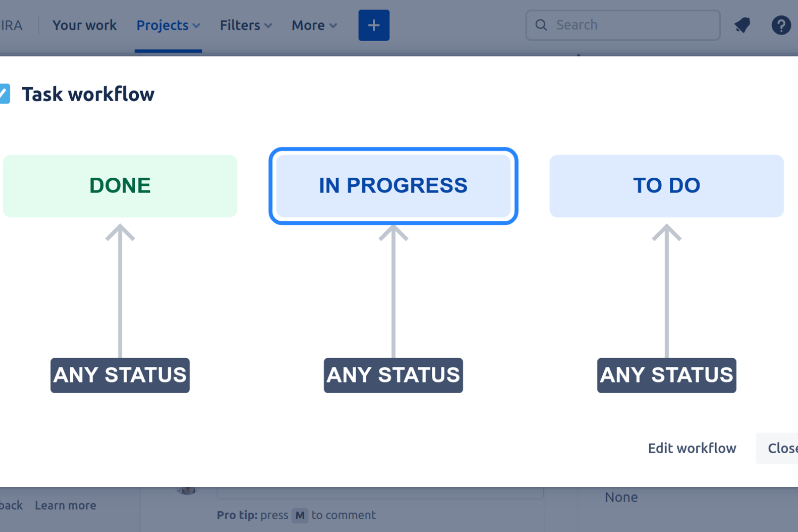The image size is (798, 532).
Task: Expand the Filters dropdown
Action: 246,25
